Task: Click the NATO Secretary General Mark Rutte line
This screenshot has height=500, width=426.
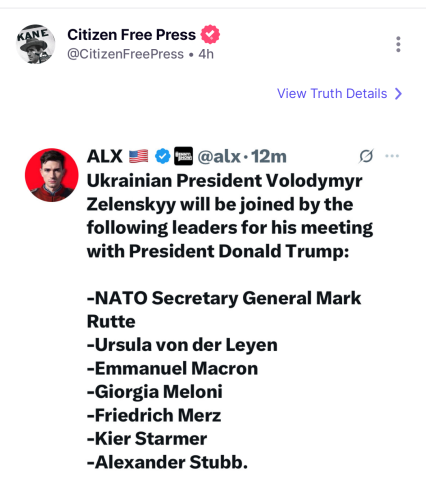Action: (224, 310)
